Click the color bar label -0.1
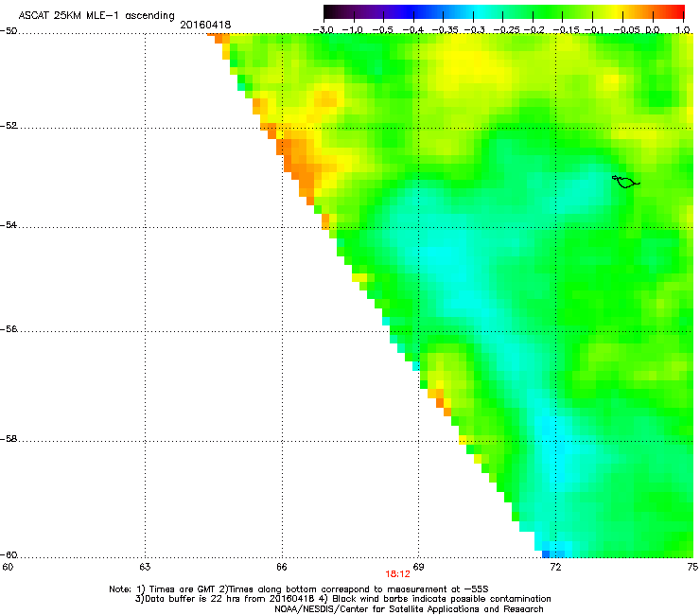Screen dimensions: 700x615 point(594,30)
